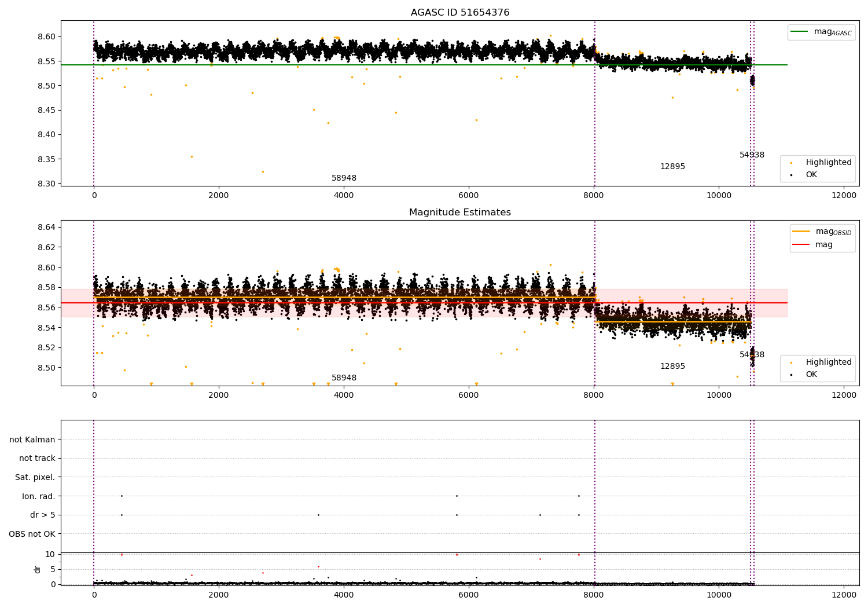Click the '58948' annotation in the middle plot

click(344, 378)
